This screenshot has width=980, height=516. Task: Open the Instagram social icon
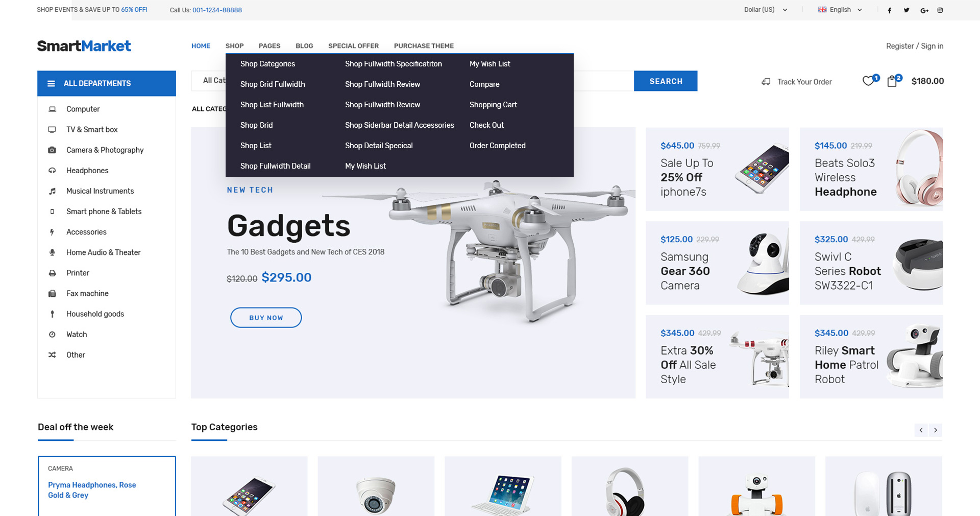tap(940, 10)
